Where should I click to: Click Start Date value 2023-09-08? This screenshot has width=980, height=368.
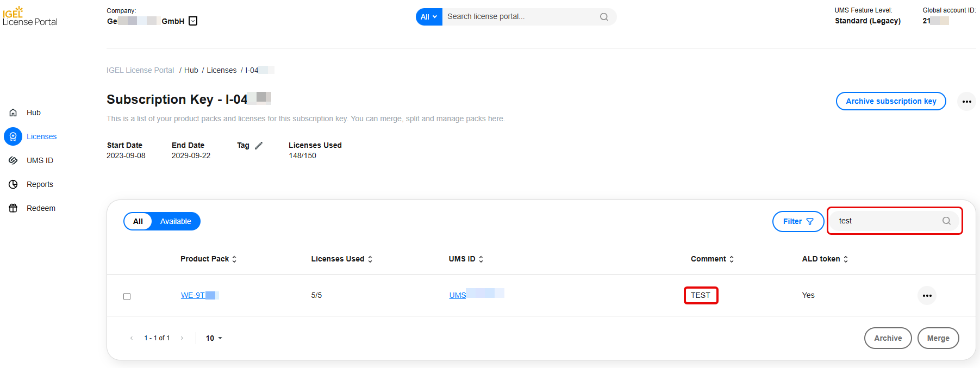tap(126, 155)
